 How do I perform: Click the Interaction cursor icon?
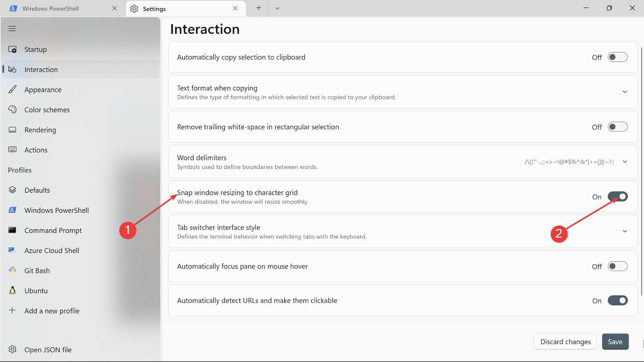click(x=12, y=70)
